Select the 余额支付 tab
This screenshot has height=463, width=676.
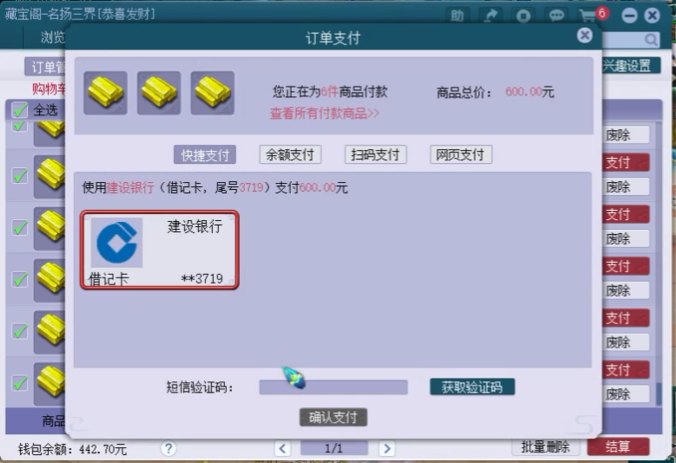pos(290,155)
